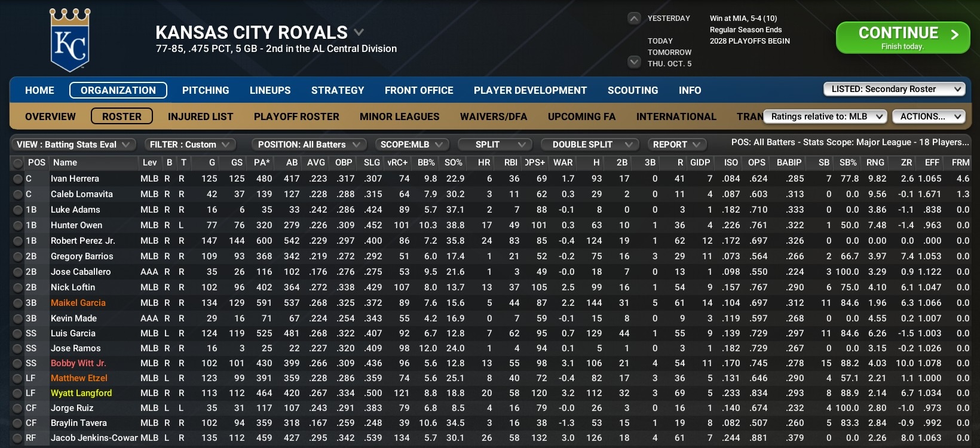Open Jorge Ruiz's player page
The image size is (980, 448).
[x=72, y=408]
